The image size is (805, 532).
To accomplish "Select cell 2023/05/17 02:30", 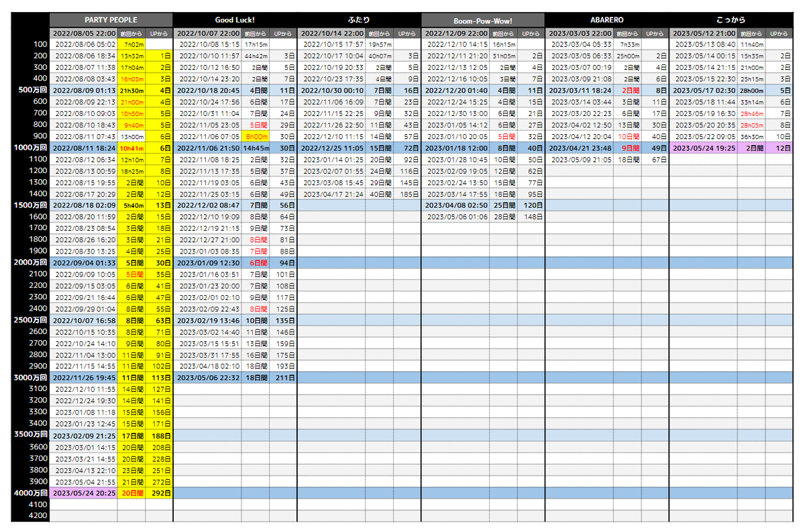I will coord(704,90).
